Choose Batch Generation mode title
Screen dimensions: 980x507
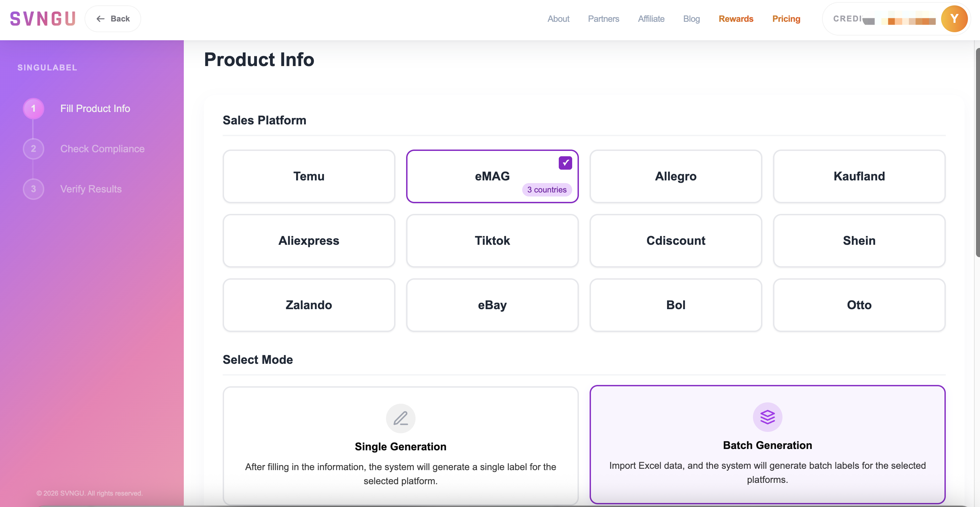(767, 445)
